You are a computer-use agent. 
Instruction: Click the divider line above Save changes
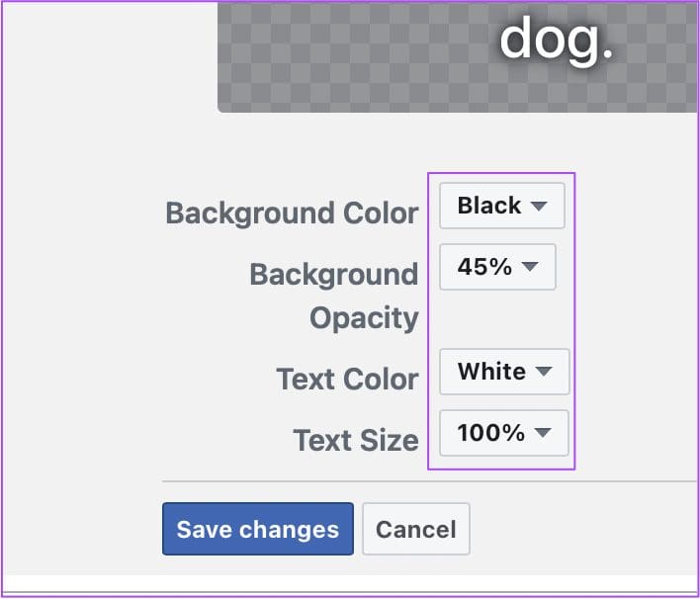pyautogui.click(x=429, y=481)
